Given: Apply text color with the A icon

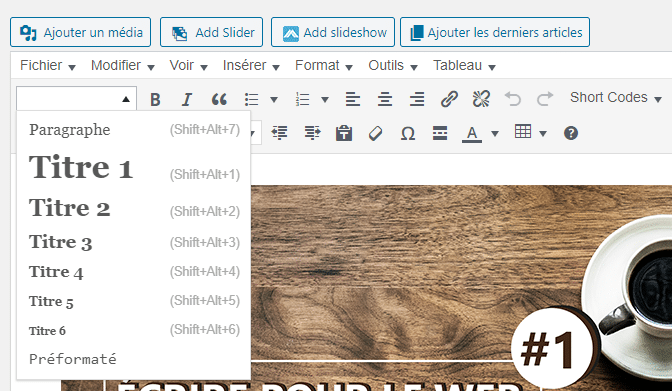Looking at the screenshot, I should (x=472, y=133).
